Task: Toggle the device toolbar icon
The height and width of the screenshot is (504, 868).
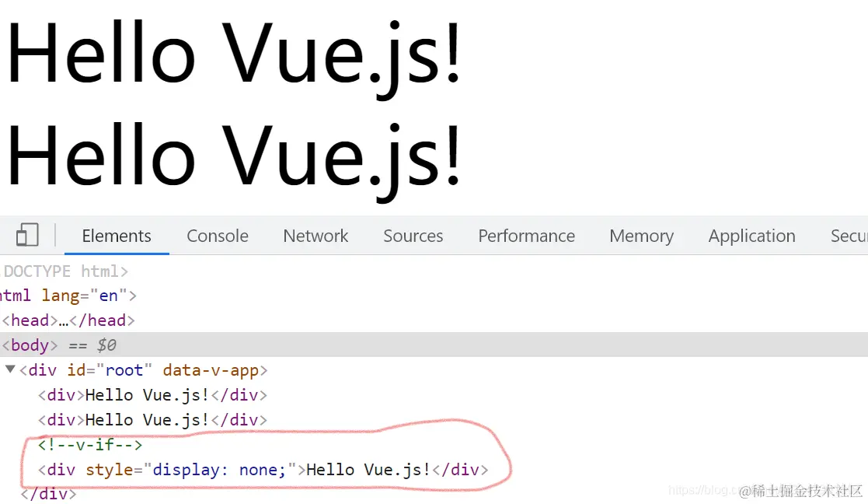Action: (27, 235)
